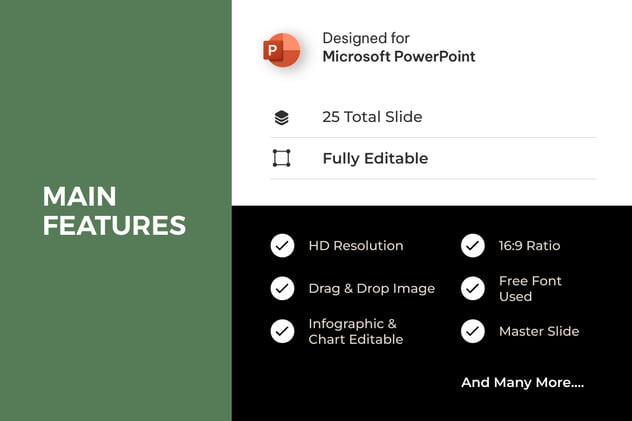This screenshot has width=632, height=421.
Task: Click the PowerPoint logo icon
Action: [x=281, y=49]
